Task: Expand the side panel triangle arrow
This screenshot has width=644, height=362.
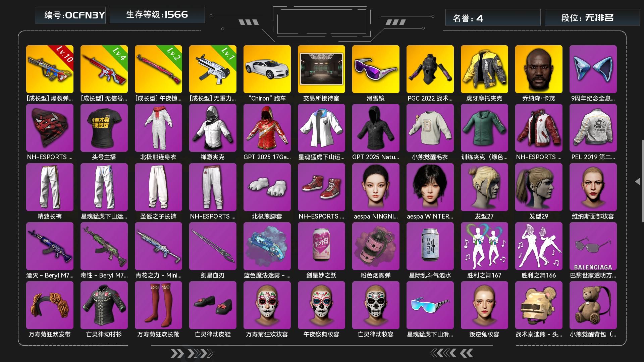Action: point(638,181)
